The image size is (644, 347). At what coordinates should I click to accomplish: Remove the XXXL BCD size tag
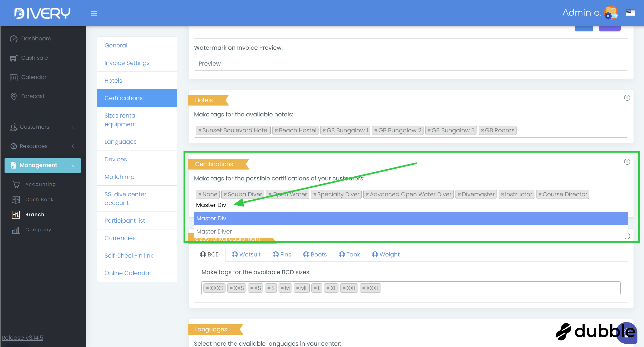363,288
